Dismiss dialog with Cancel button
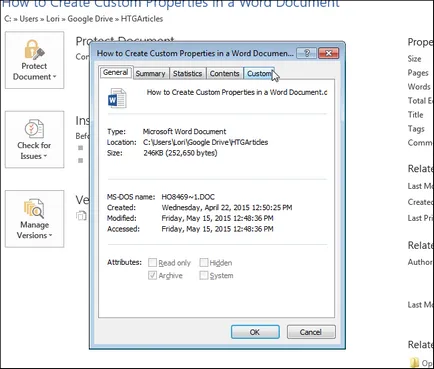 tap(311, 332)
